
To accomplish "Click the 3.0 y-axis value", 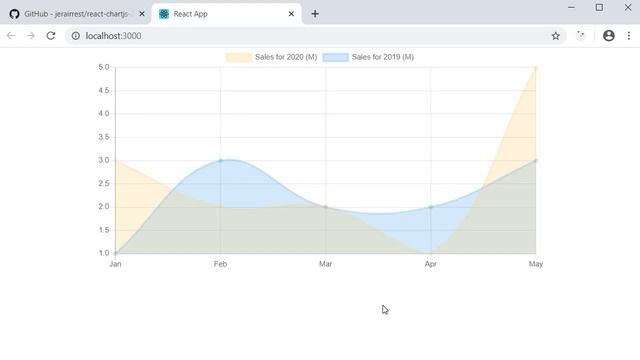I will 104,160.
